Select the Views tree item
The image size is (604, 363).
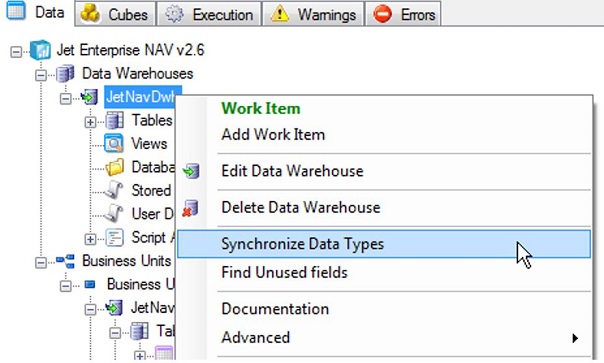coord(149,144)
